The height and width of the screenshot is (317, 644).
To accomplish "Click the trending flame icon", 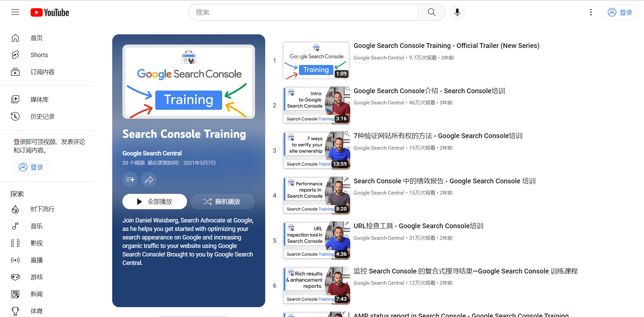I will (15, 209).
